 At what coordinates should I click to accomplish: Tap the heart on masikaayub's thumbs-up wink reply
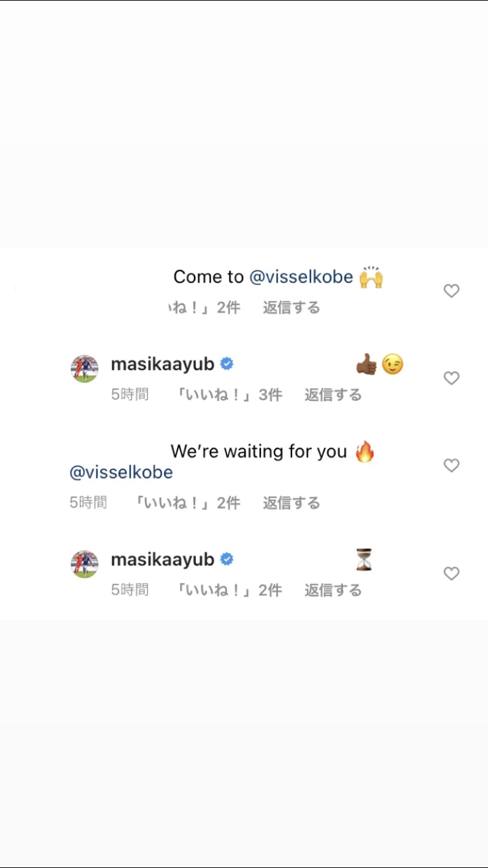click(452, 378)
